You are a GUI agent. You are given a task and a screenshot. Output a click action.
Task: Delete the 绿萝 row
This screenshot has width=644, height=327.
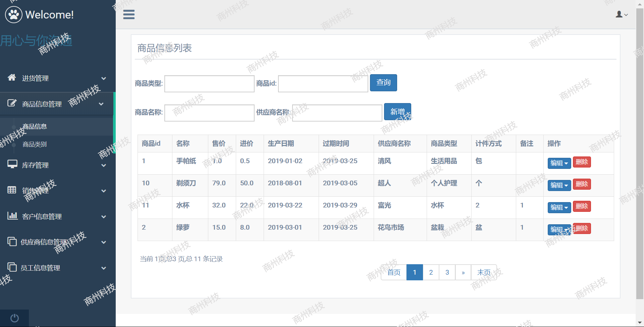pos(582,228)
